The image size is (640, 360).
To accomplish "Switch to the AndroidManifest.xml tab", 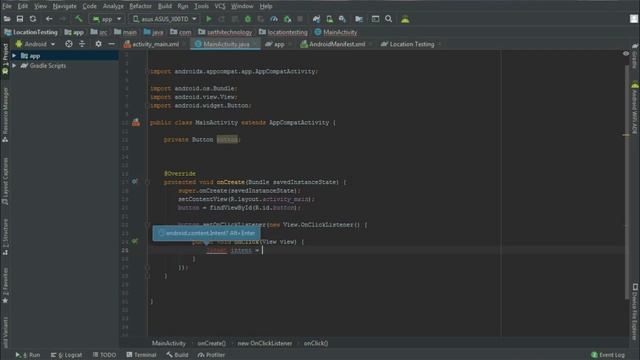I will (x=336, y=44).
